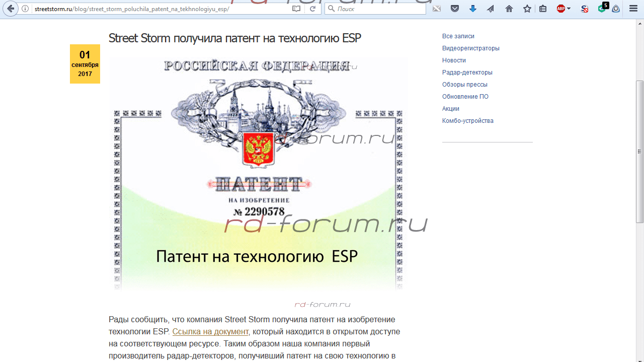Viewport: 644px width, 362px height.
Task: Click the patent certificate image
Action: 258,174
